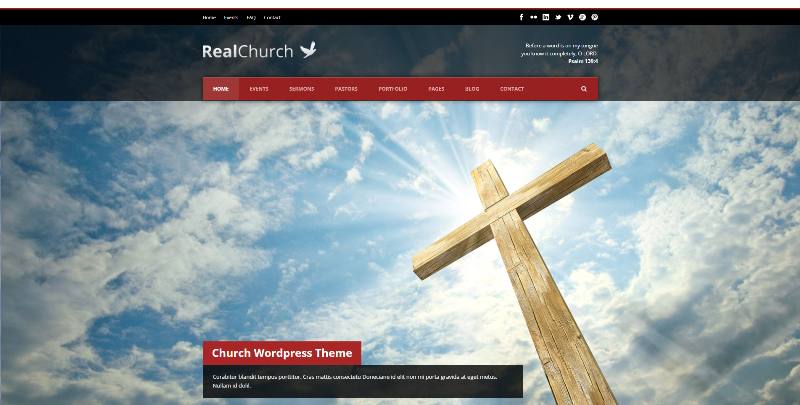Click the Psalm 139:4 reference text

583,61
